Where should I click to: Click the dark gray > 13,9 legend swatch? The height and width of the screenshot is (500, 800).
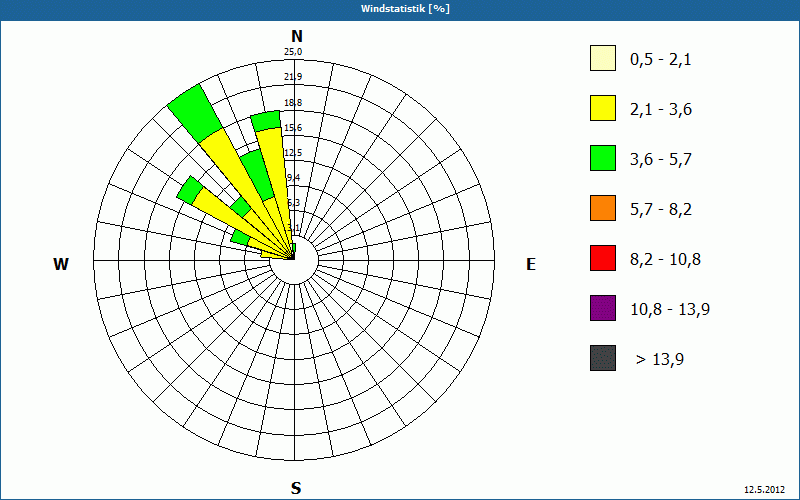tap(603, 358)
